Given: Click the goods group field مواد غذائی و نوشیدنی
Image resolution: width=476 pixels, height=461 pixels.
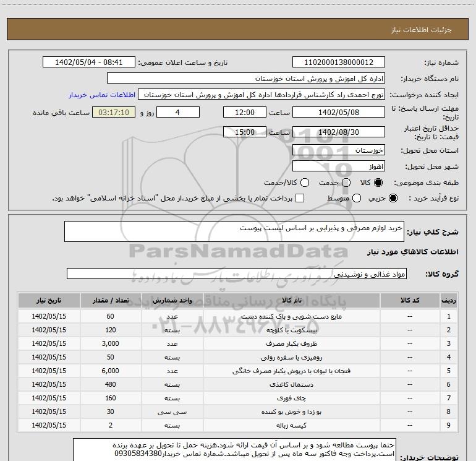Looking at the screenshot, I should (237, 274).
